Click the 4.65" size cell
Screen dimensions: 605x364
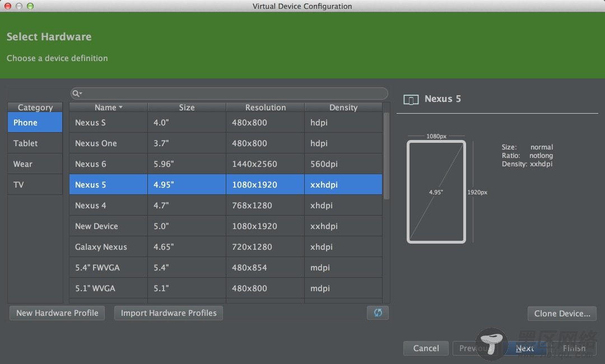tap(187, 247)
